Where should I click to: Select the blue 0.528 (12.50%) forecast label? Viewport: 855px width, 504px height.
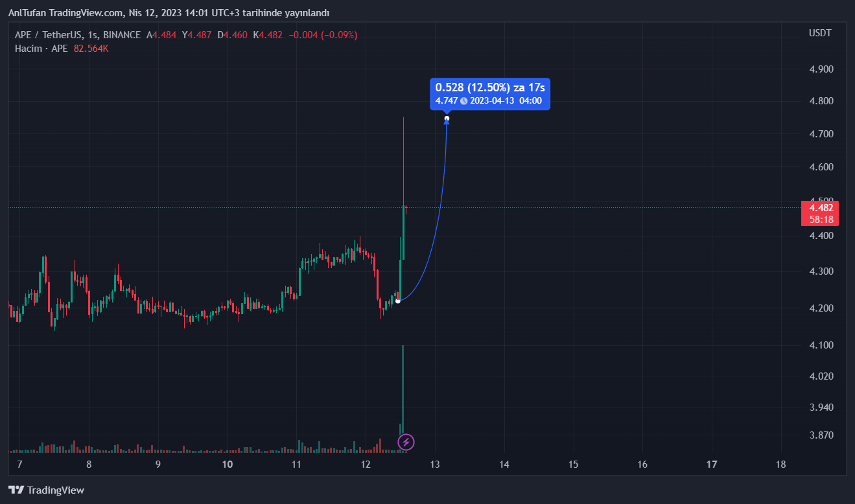(490, 87)
